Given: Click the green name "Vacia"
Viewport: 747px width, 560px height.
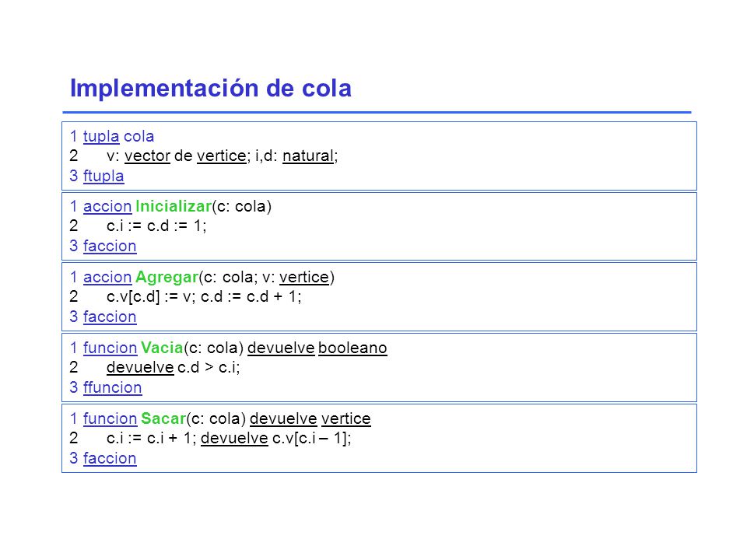Looking at the screenshot, I should [162, 348].
